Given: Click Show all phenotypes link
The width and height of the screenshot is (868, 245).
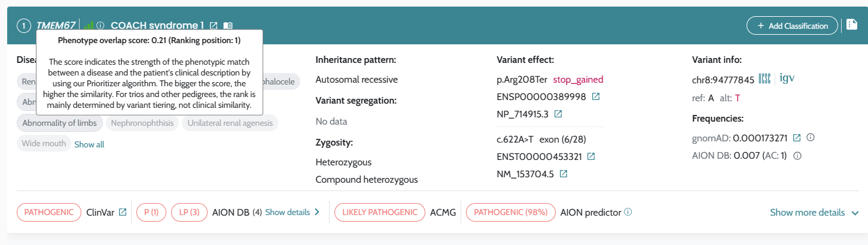Looking at the screenshot, I should point(89,144).
